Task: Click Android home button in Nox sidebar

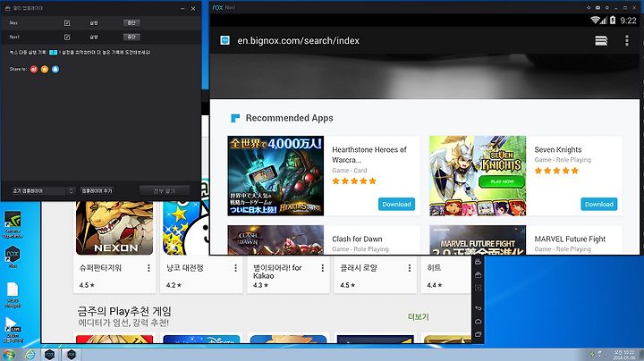Action: coord(478,321)
